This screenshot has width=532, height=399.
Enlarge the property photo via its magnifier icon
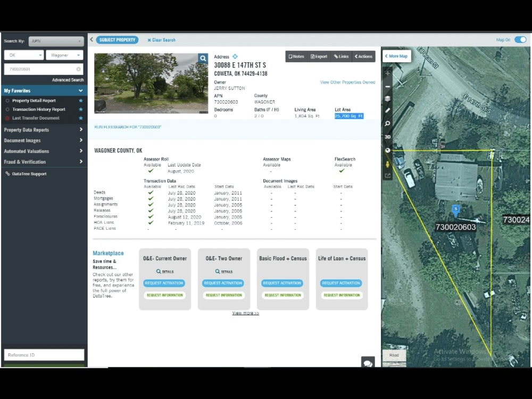[203, 58]
